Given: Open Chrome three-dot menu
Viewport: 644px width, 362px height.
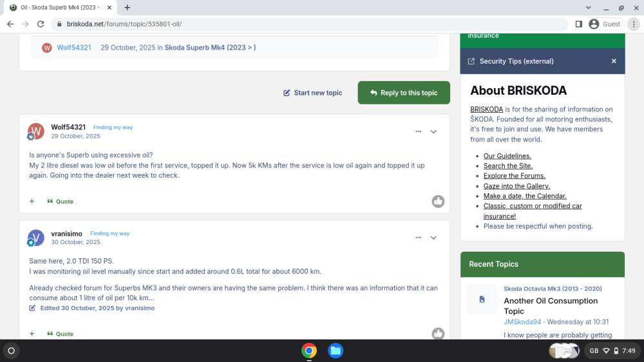Looking at the screenshot, I should click(634, 24).
